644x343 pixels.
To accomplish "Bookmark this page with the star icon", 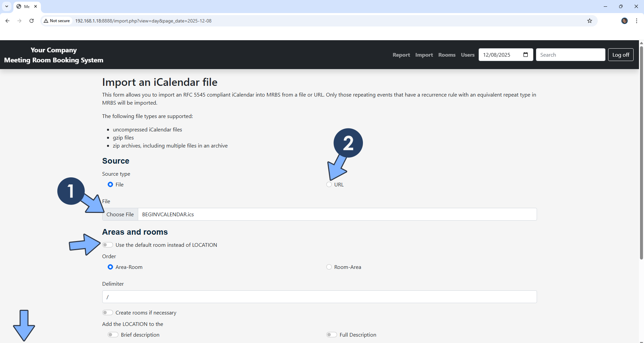I will pos(590,21).
